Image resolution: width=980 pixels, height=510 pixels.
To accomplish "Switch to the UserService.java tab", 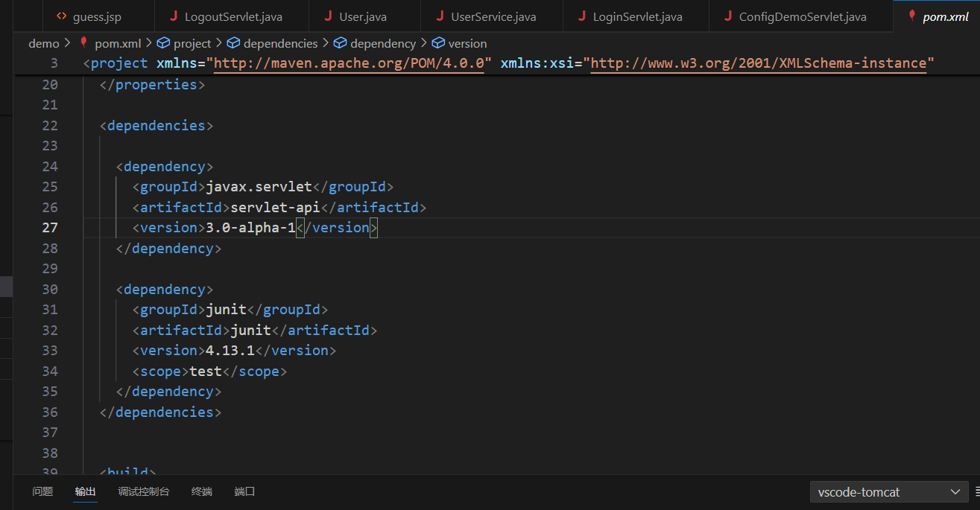I will [x=493, y=16].
